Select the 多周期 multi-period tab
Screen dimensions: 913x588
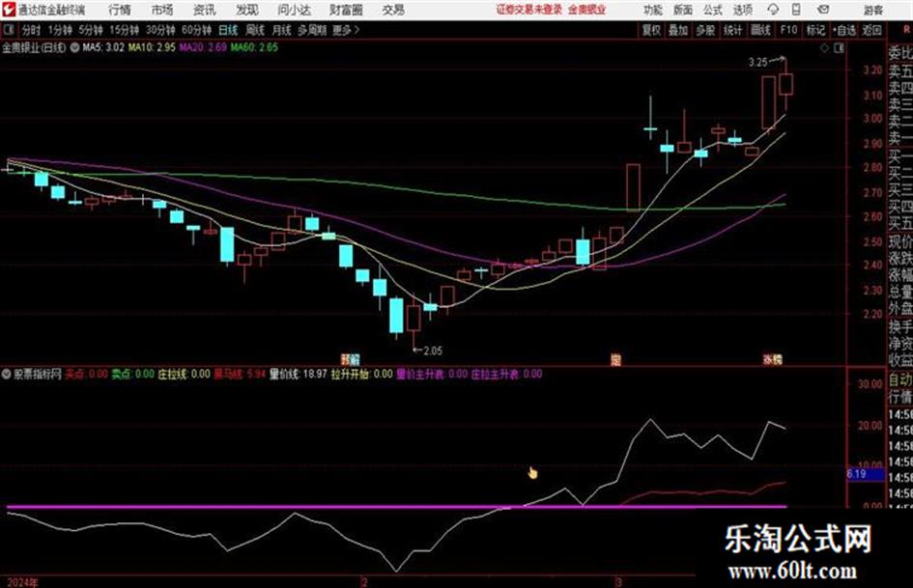[313, 30]
